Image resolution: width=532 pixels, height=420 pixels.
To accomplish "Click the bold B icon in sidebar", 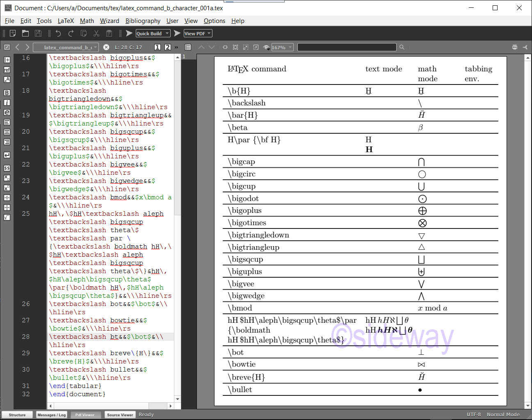I will (7, 93).
